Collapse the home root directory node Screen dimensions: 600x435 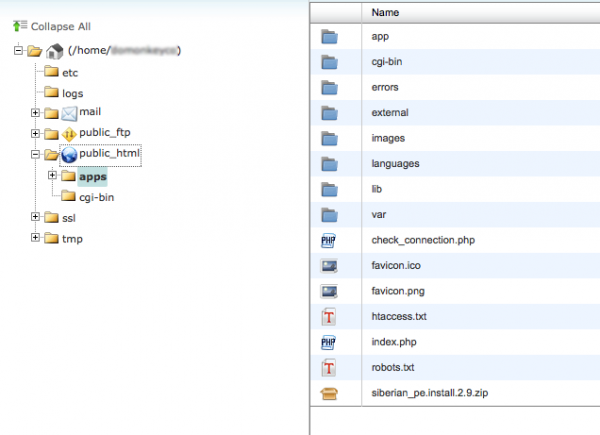(19, 51)
